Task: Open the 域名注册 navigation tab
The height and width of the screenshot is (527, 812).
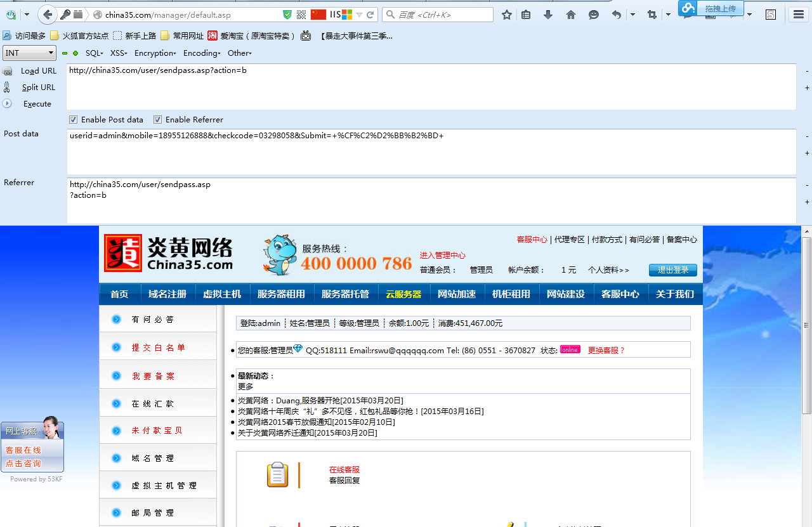Action: [167, 294]
